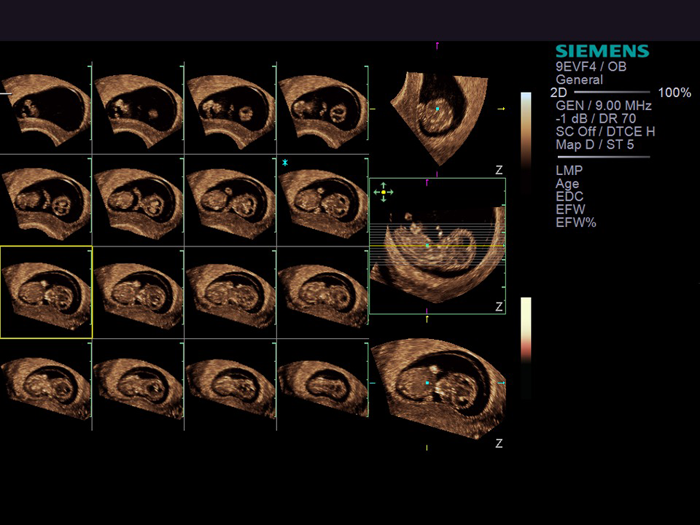Select third slice in the top row
This screenshot has height=525, width=700.
tap(230, 108)
